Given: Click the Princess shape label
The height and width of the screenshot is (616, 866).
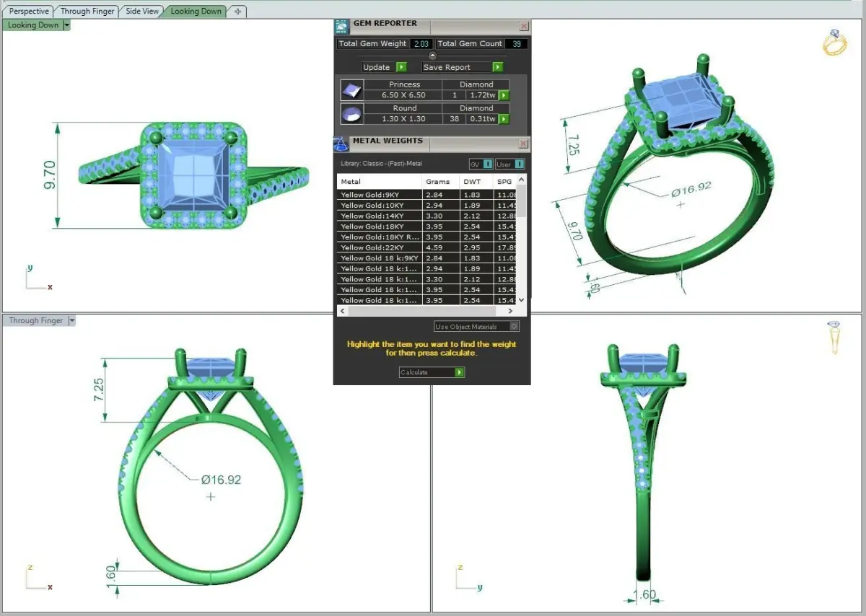Looking at the screenshot, I should [404, 84].
